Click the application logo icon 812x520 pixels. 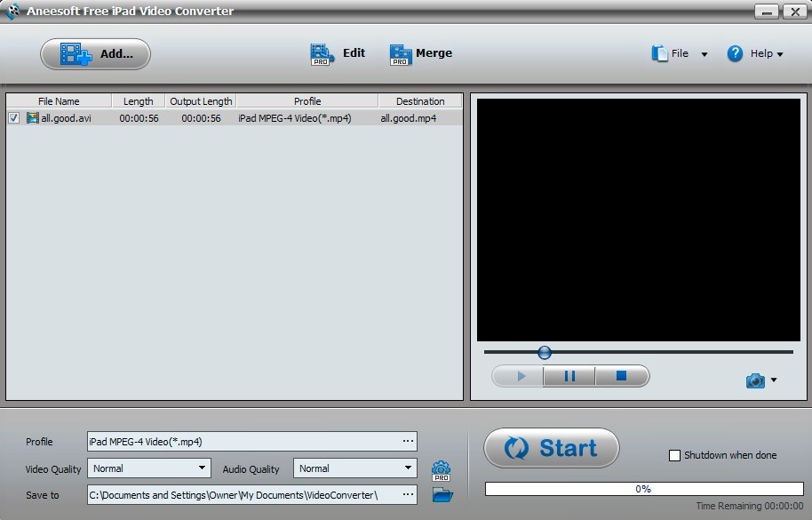tap(12, 12)
